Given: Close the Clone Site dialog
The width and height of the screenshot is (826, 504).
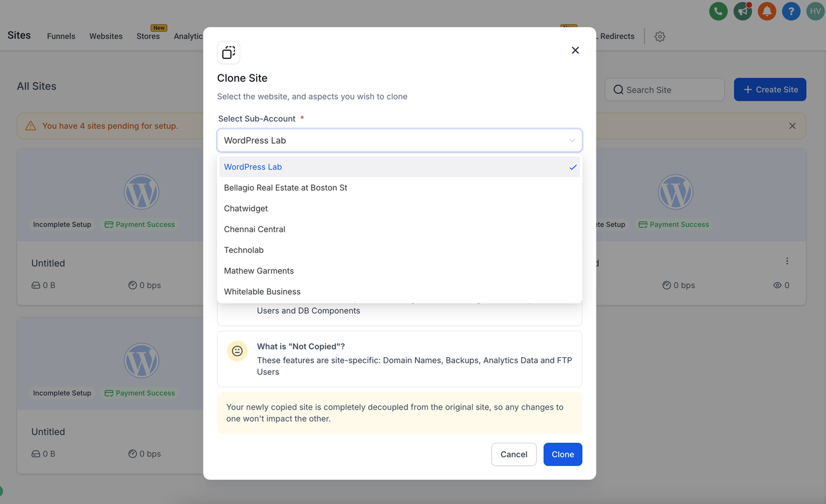Looking at the screenshot, I should click(x=575, y=50).
